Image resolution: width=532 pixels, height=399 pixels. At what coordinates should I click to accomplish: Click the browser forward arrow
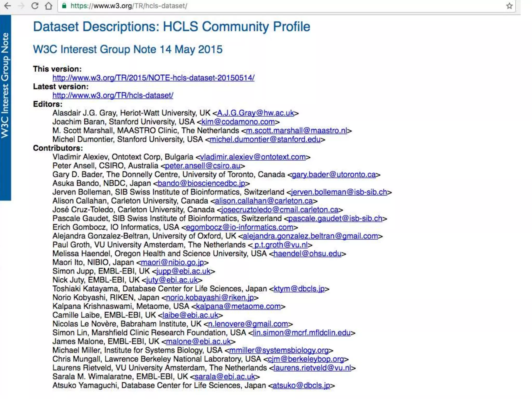(21, 6)
